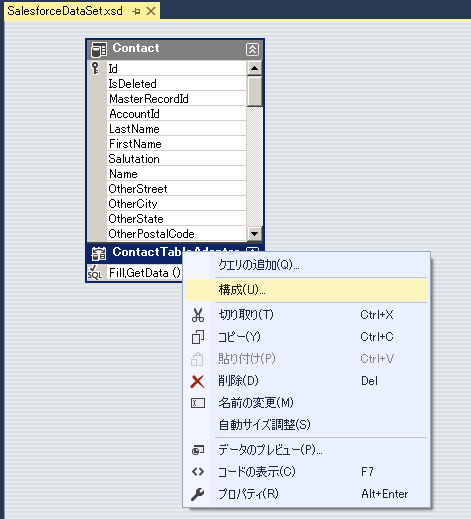Select コピー(Y) menu entry

[x=307, y=337]
